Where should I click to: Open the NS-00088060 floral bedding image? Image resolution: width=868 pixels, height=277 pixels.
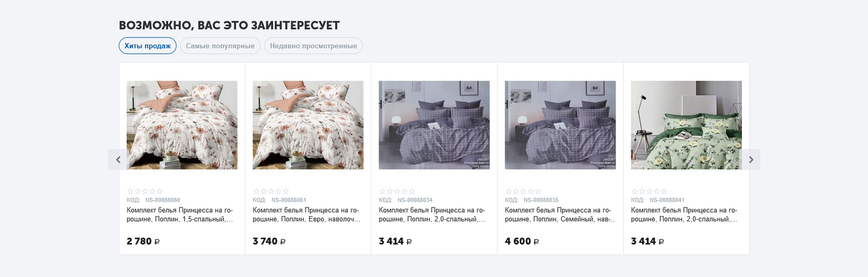point(182,125)
